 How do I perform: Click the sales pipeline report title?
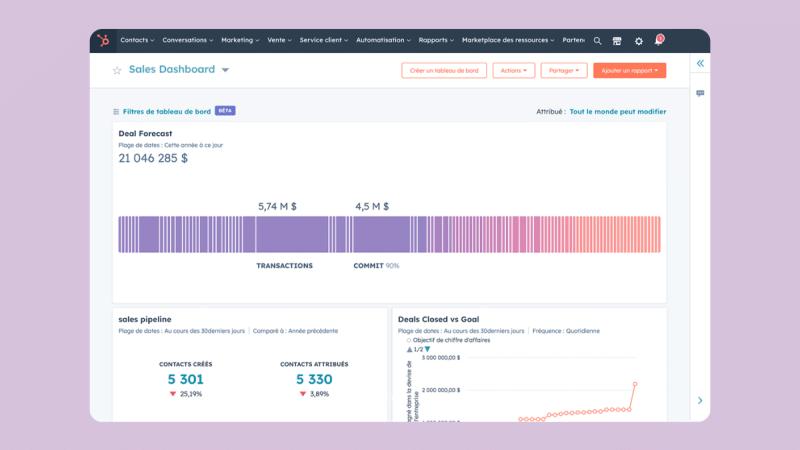click(145, 319)
